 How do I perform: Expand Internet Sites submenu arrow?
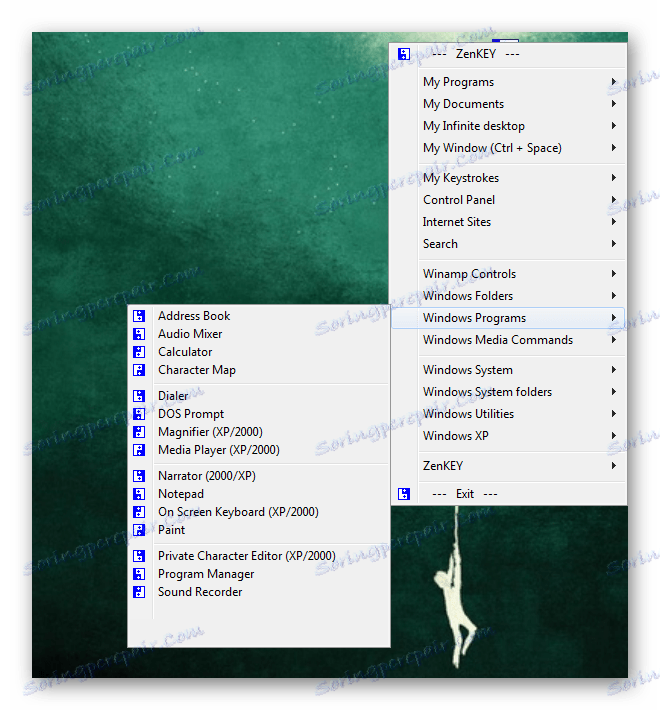(614, 222)
